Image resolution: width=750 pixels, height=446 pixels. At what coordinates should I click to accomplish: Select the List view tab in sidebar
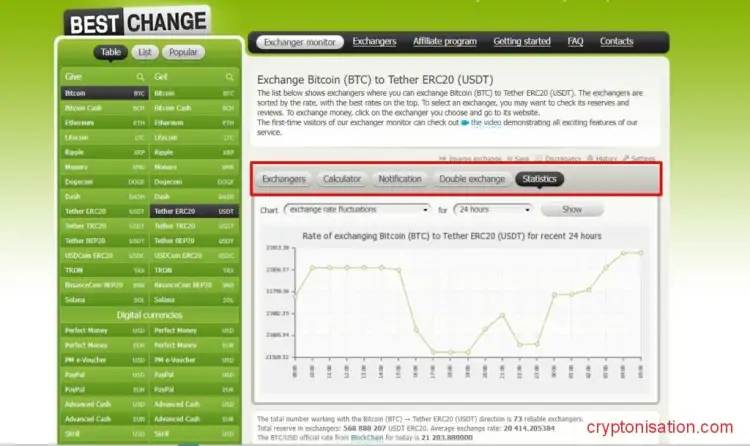[x=145, y=52]
